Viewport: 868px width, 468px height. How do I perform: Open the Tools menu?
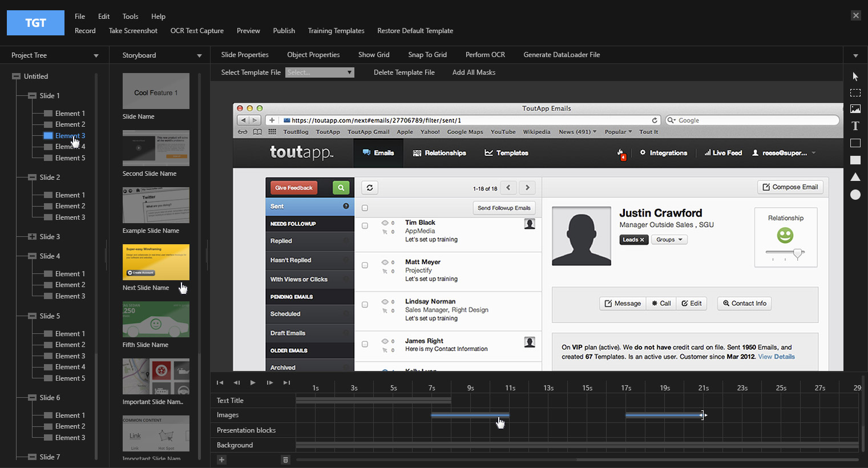[x=130, y=17]
